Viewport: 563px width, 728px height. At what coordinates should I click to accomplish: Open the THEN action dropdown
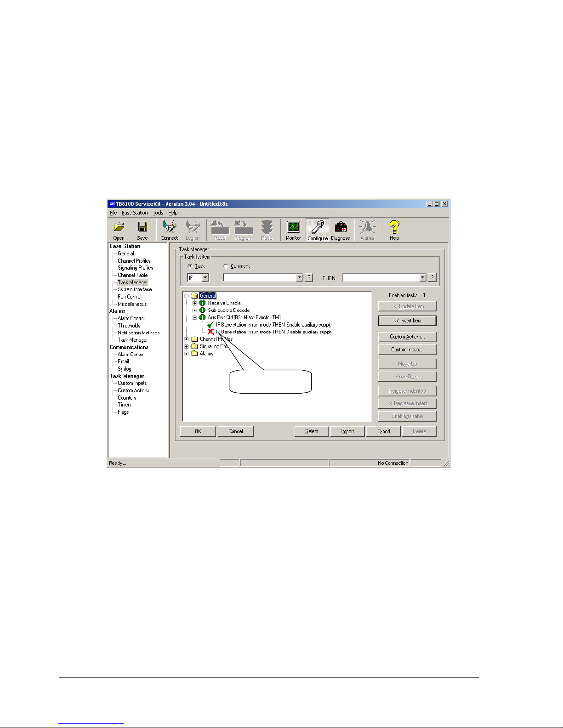click(423, 277)
